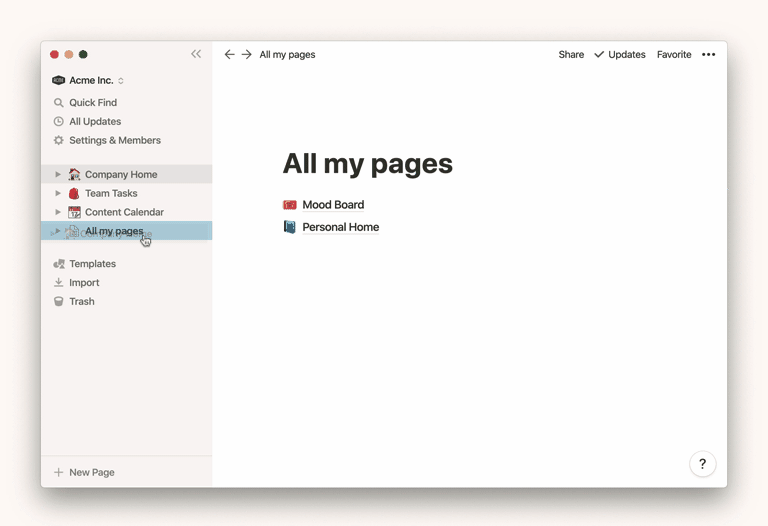The height and width of the screenshot is (526, 768).
Task: Open the Acme Inc. workspace switcher
Action: point(89,81)
